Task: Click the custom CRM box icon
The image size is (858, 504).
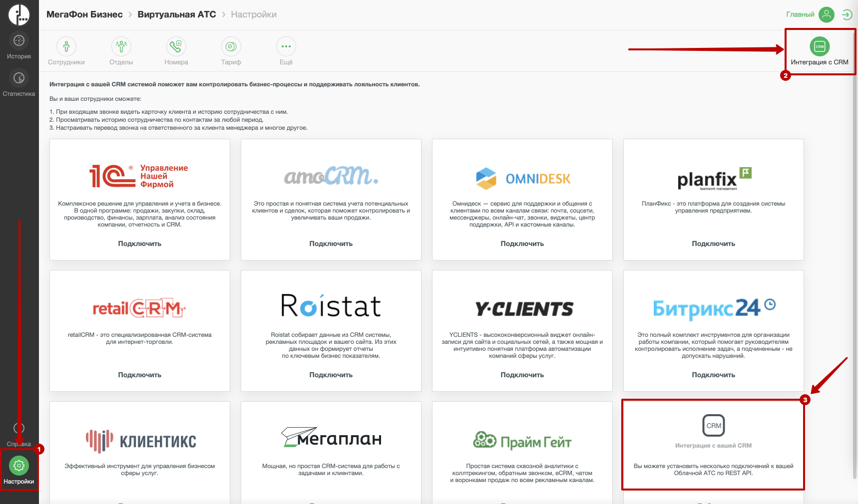Action: click(x=714, y=426)
